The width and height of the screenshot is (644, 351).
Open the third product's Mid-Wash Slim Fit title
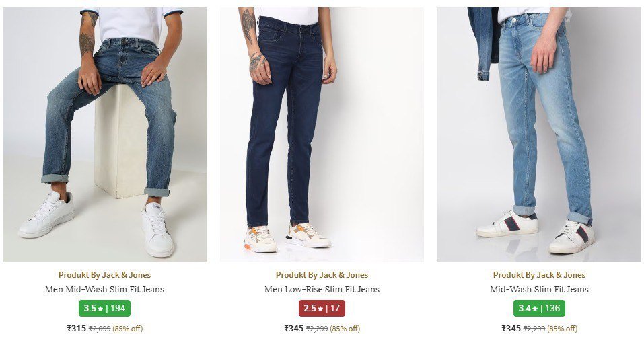[x=539, y=289]
